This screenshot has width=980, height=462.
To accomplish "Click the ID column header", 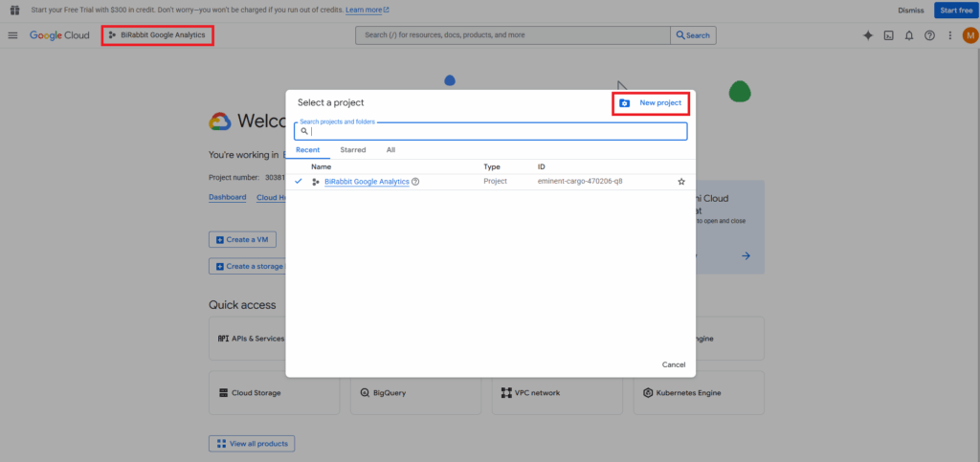I will coord(542,166).
